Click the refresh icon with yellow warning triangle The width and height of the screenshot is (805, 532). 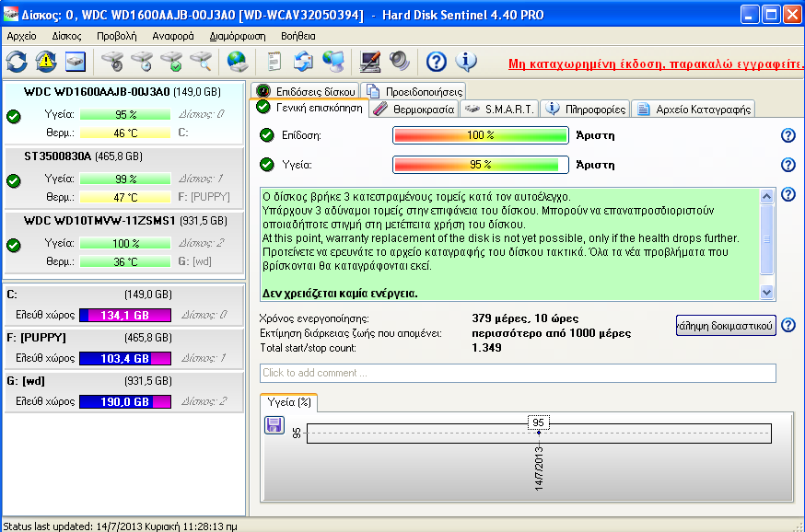pos(46,62)
